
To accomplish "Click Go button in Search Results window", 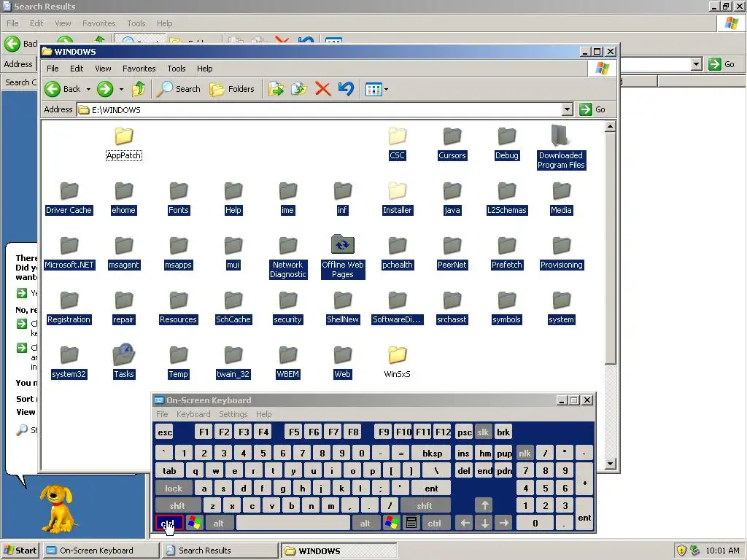I will [721, 64].
